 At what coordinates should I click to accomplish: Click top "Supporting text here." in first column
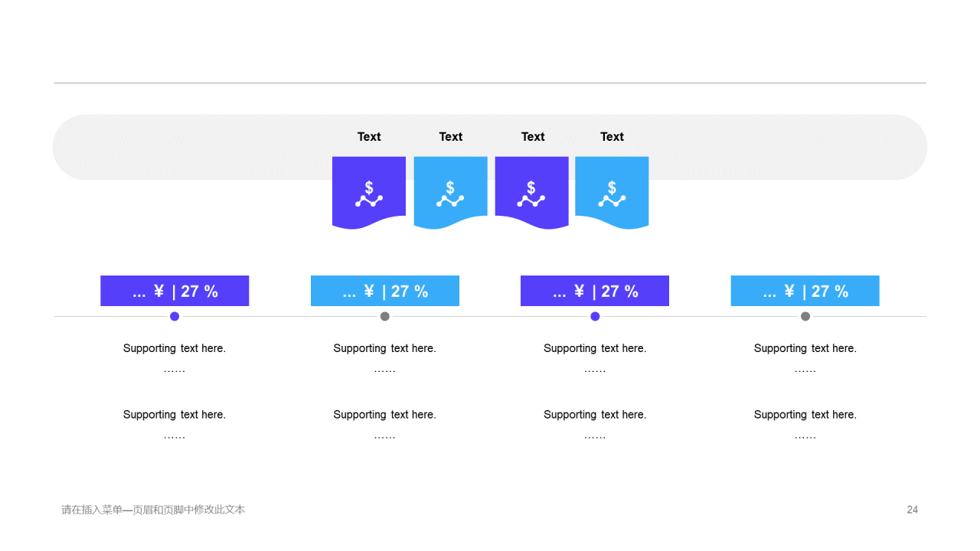tap(175, 348)
